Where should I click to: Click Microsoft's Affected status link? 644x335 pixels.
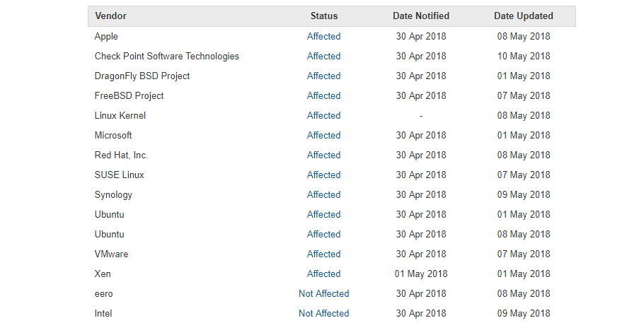[323, 135]
